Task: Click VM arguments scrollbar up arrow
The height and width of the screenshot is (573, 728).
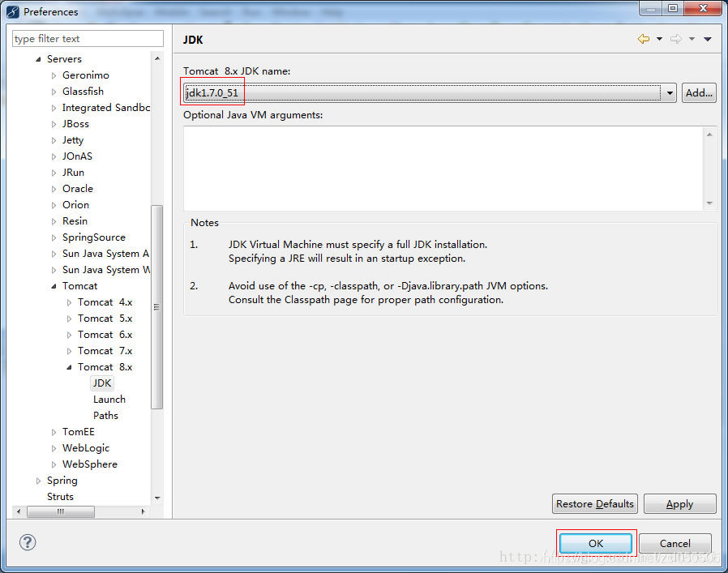Action: click(709, 135)
